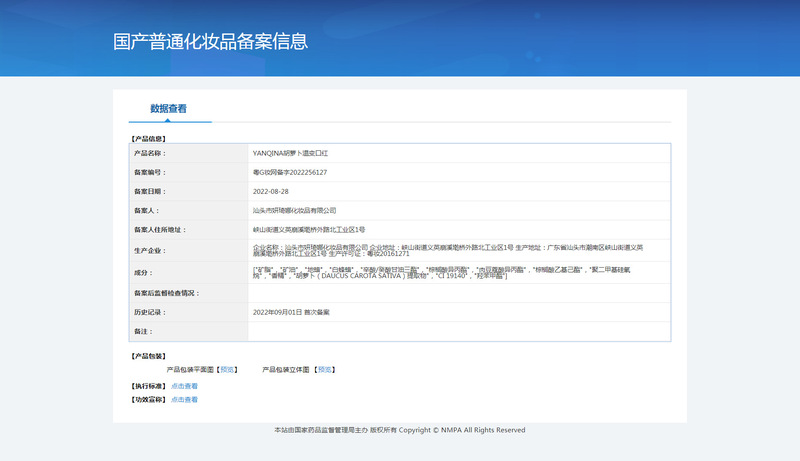Screen dimensions: 800x461
Task: Click the 产品包装立体图 label
Action: [286, 370]
